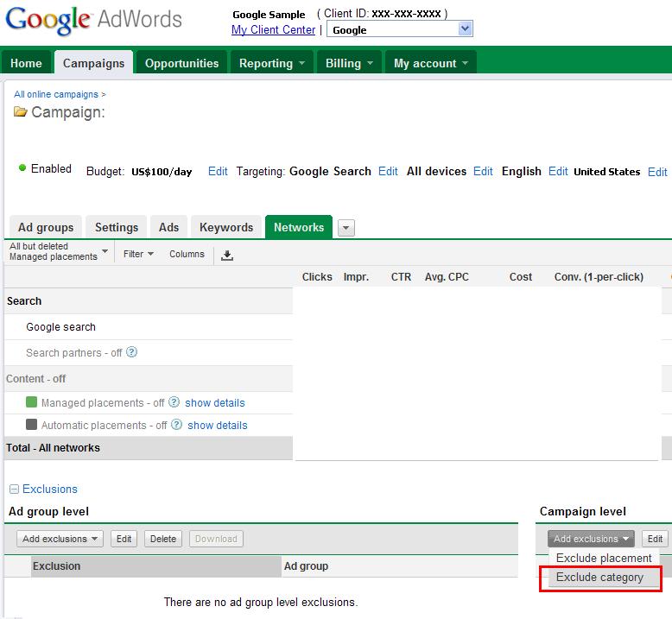Edit the English language setting
The width and height of the screenshot is (672, 619).
[x=558, y=171]
